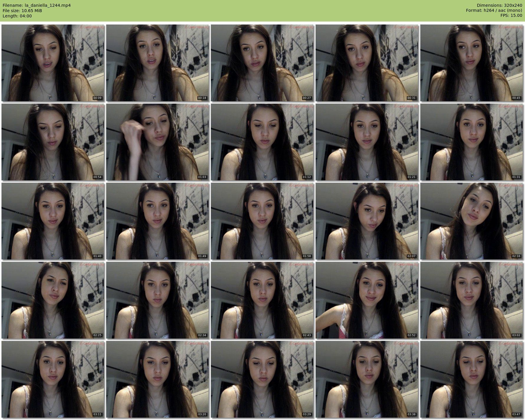Click the thumbnail timestamped 01:49

[x=157, y=221]
